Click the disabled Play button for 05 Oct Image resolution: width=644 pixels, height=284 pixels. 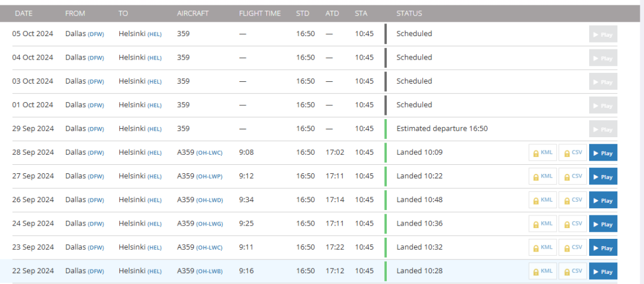click(x=603, y=34)
